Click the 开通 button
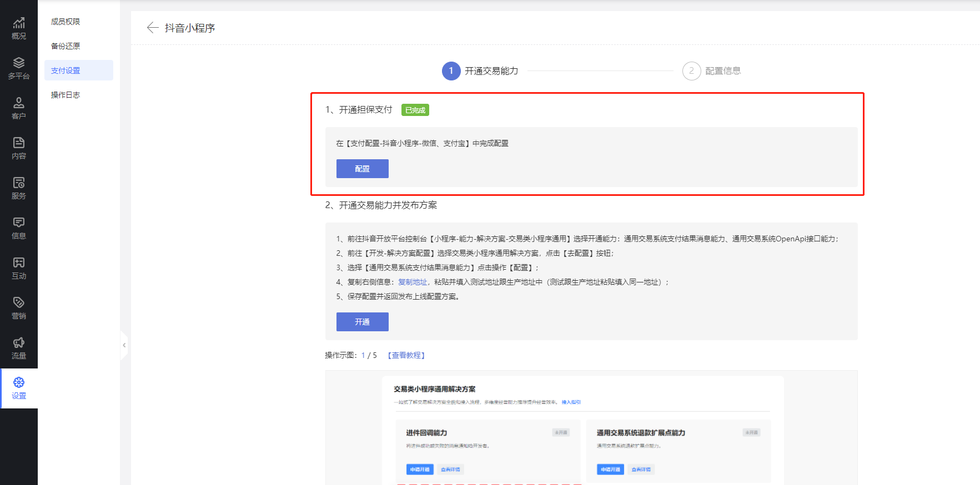 tap(363, 322)
